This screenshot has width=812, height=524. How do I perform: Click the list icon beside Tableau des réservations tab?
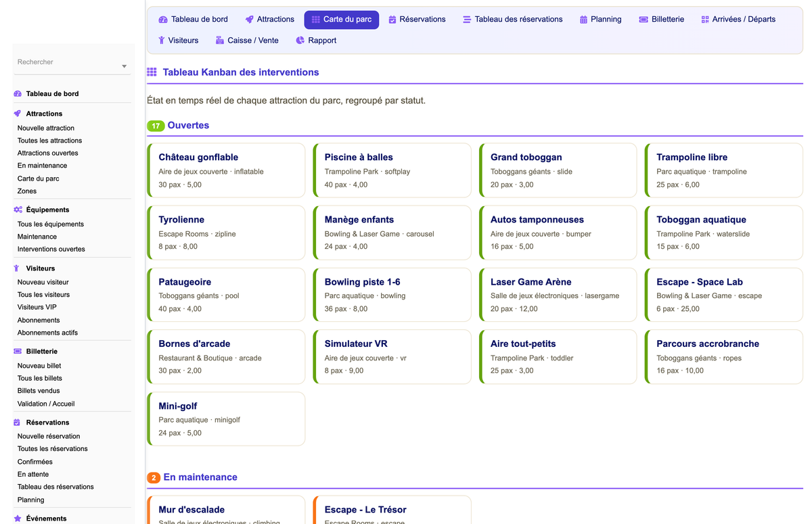467,20
